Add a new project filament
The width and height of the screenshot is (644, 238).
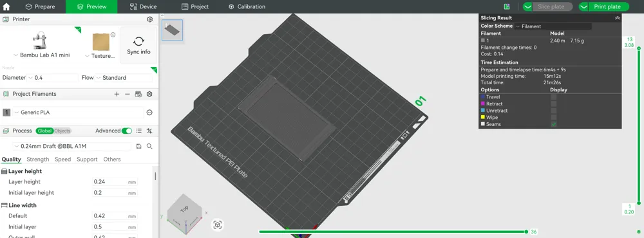(x=117, y=94)
